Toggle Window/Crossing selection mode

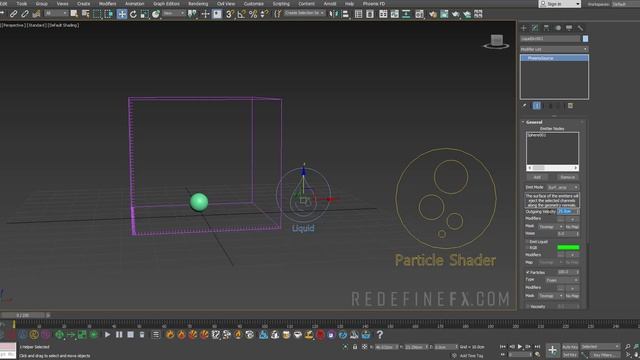click(x=109, y=14)
